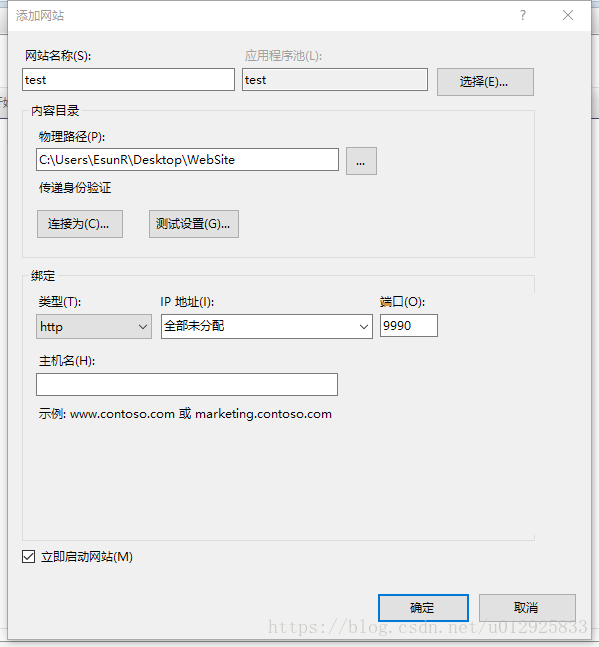
Task: Cancel the dialog with 取消
Action: (x=527, y=607)
